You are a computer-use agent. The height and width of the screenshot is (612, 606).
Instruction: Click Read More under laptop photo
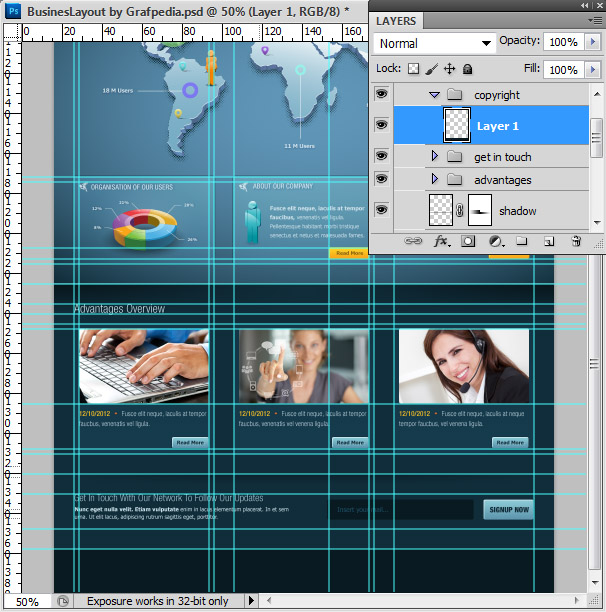click(190, 442)
